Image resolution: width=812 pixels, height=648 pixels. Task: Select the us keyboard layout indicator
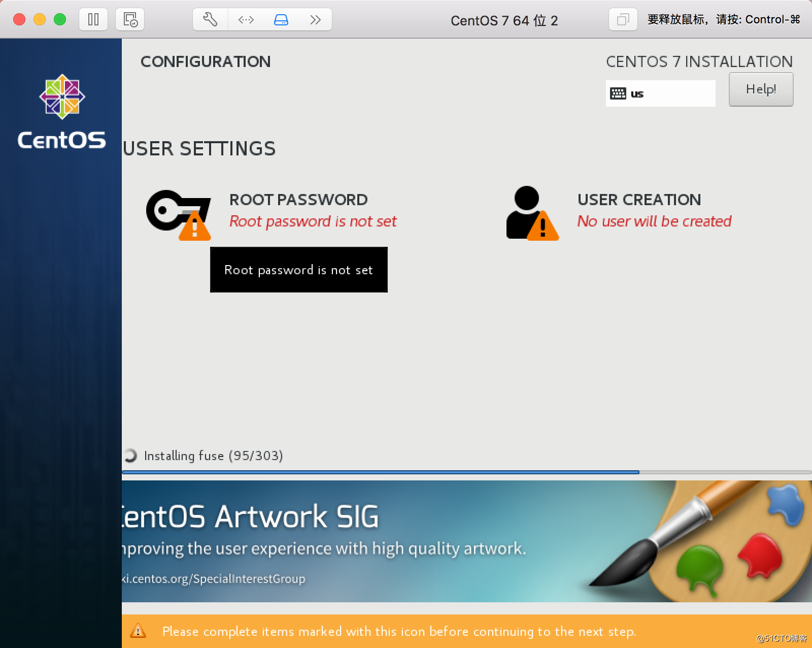tap(661, 93)
